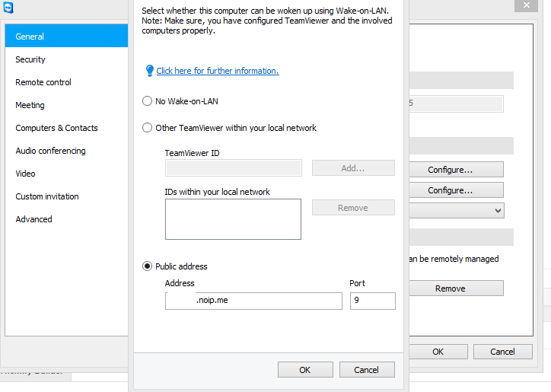Click the TeamViewer logo icon in title bar
Screen dimensions: 551x392
pyautogui.click(x=8, y=8)
